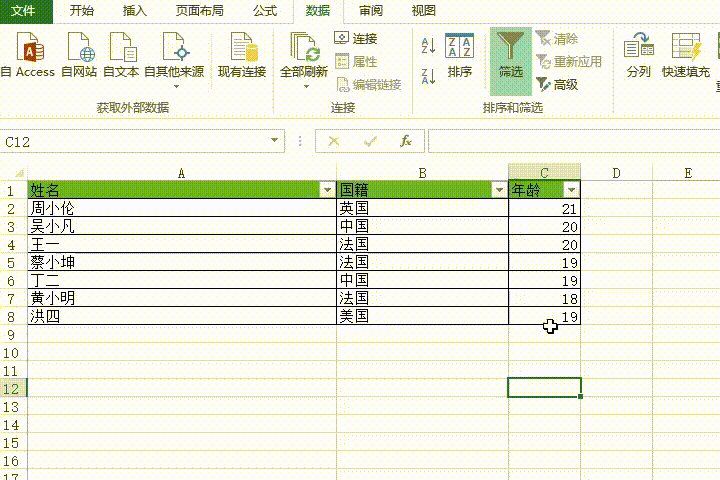This screenshot has width=720, height=480.
Task: Open the 年龄 column filter dropdown
Action: coord(571,190)
